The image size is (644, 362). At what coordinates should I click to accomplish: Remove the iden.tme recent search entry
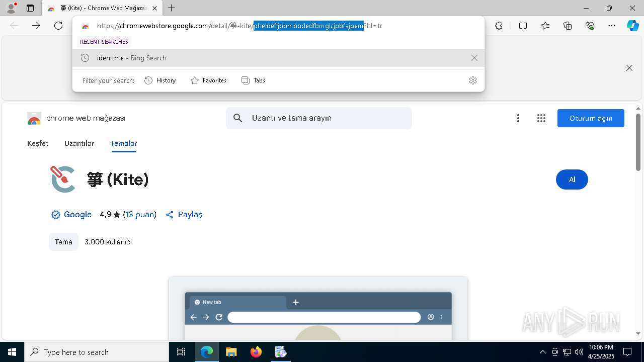pyautogui.click(x=474, y=58)
